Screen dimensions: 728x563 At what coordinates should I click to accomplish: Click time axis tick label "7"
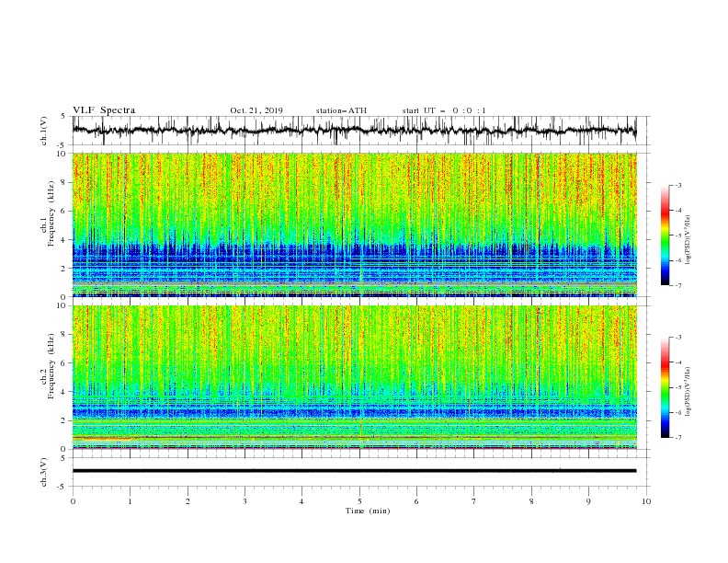(x=474, y=501)
